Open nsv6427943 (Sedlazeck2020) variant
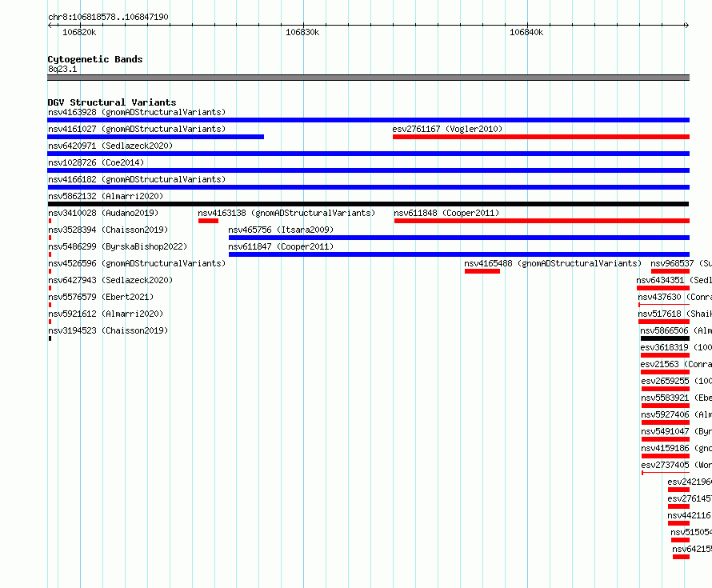 (x=110, y=280)
